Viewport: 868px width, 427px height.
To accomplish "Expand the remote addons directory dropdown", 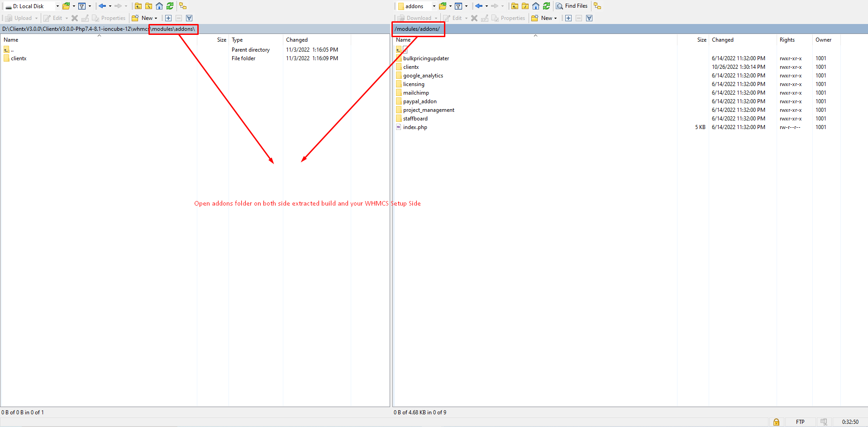I will click(434, 6).
